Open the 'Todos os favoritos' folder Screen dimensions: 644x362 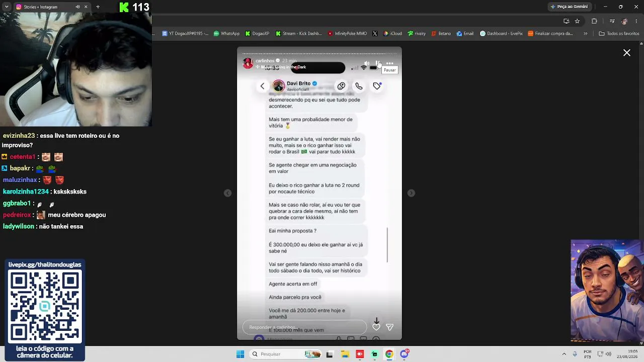coord(619,34)
